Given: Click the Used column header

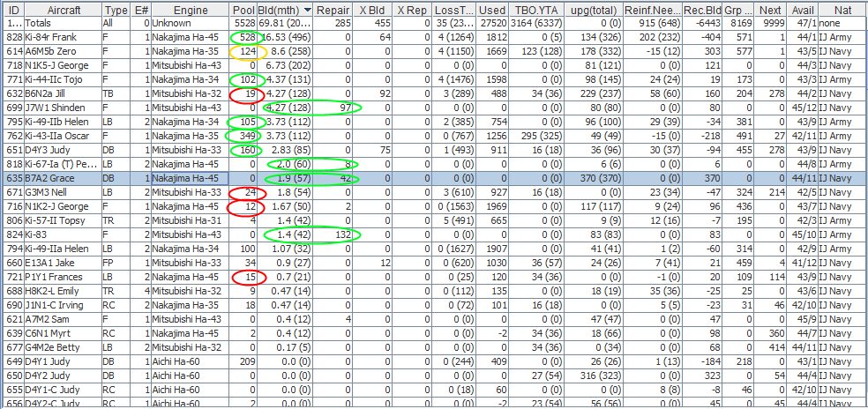Looking at the screenshot, I should [x=491, y=10].
